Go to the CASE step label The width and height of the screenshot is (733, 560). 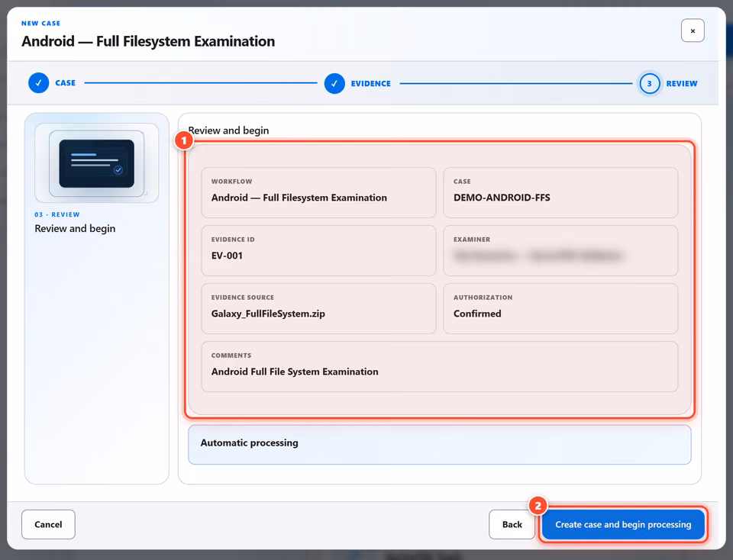(65, 83)
